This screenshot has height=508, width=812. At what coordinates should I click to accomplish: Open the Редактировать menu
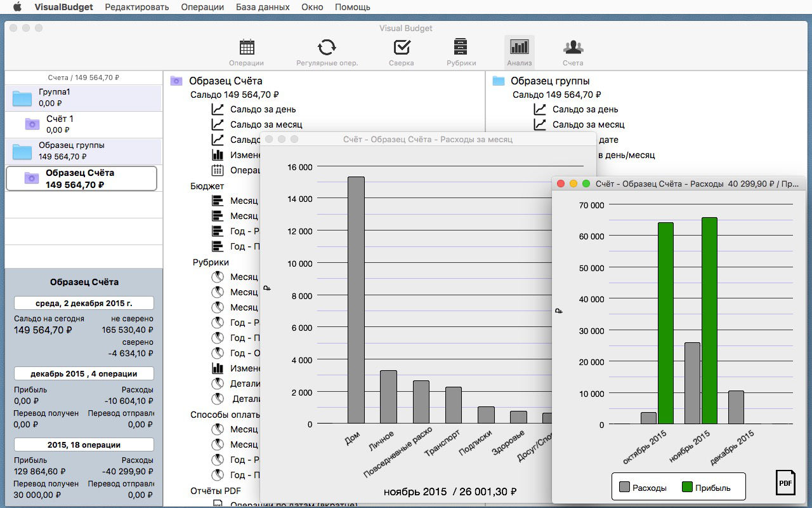click(137, 7)
